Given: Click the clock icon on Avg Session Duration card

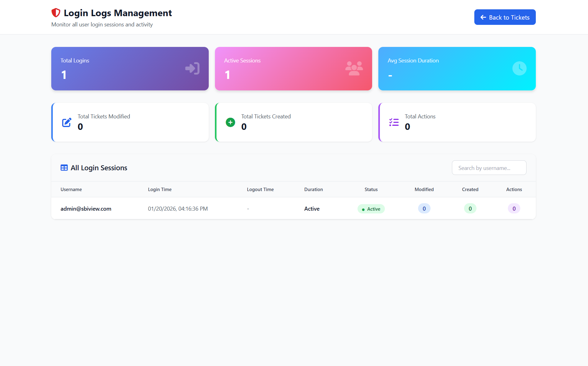Looking at the screenshot, I should pyautogui.click(x=520, y=68).
